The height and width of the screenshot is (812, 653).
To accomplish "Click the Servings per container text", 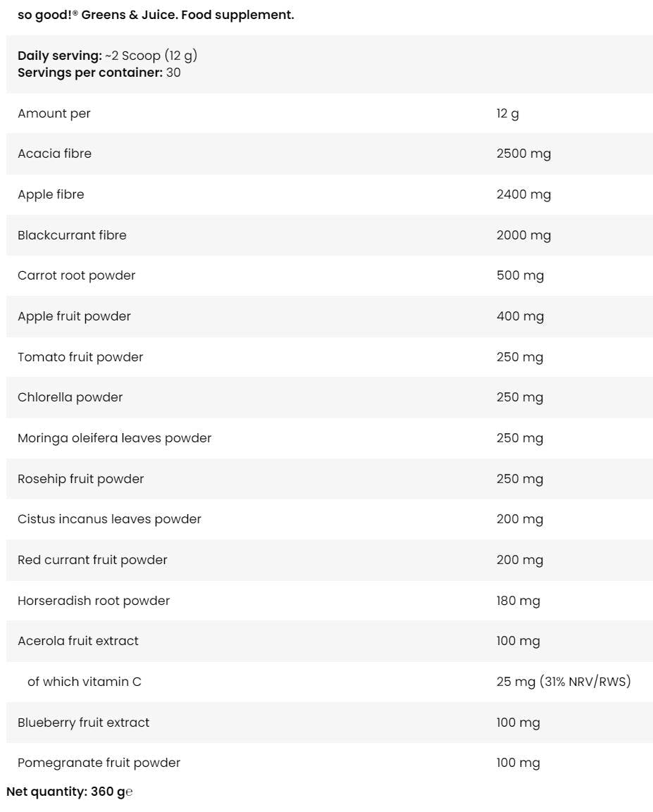I will click(99, 73).
